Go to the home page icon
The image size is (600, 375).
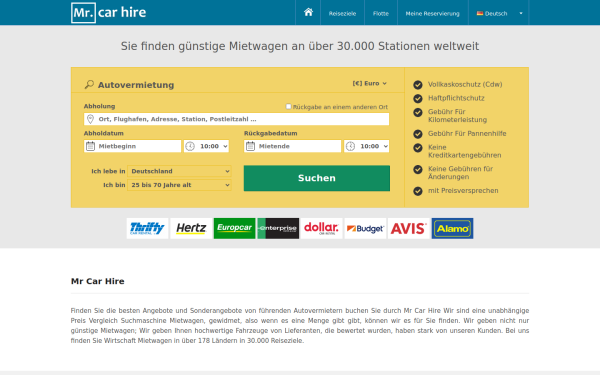[308, 12]
